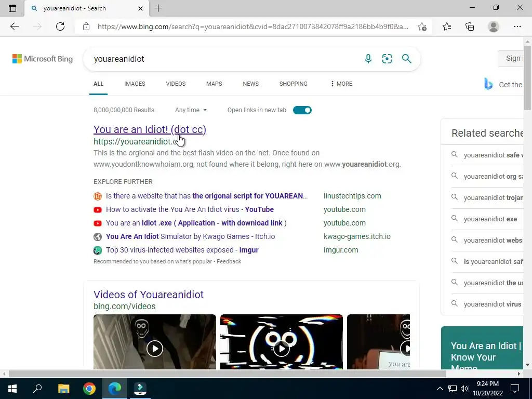Open taskbar Search magnifier
532x399 pixels.
[x=37, y=389]
